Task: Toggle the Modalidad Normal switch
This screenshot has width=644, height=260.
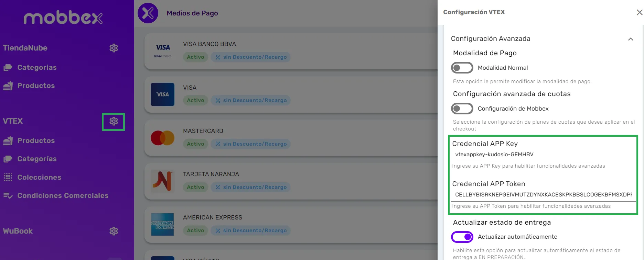Action: 462,68
